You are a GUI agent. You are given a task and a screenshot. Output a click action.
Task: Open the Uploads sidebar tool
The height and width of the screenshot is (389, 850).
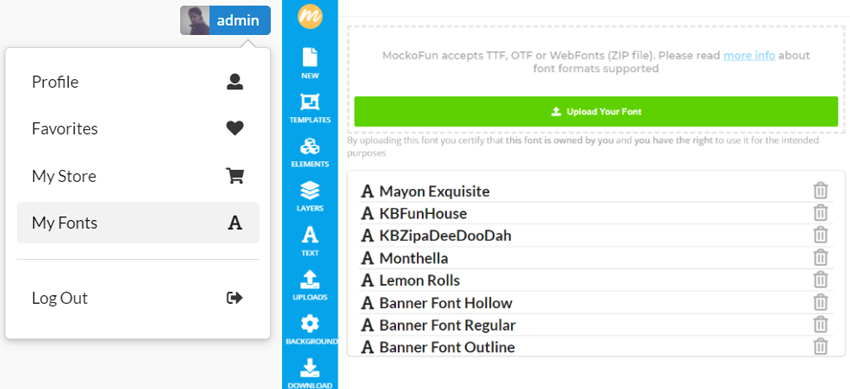(310, 286)
